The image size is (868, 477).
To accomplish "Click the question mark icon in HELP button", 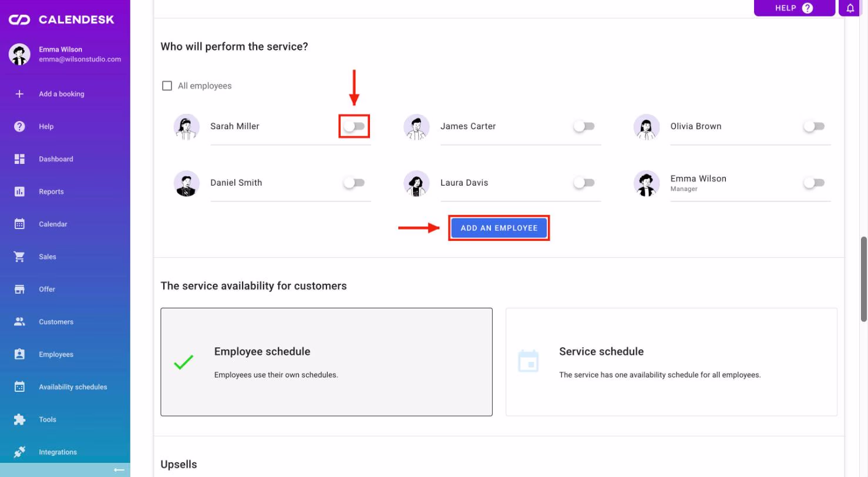I will pyautogui.click(x=808, y=8).
